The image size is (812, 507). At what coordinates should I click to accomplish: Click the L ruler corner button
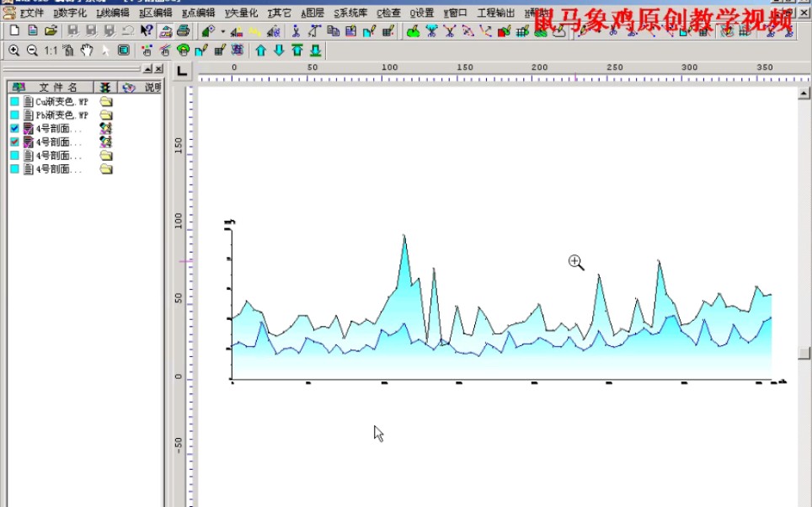tap(182, 71)
